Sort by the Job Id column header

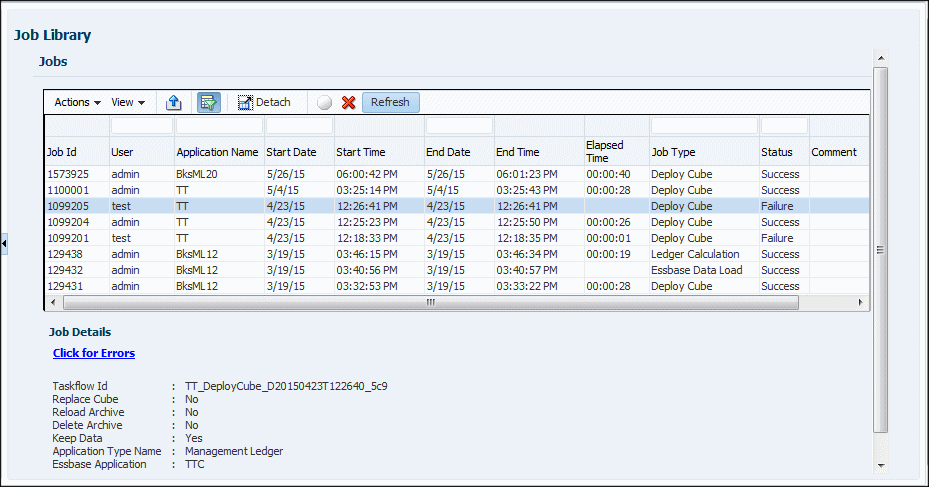coord(77,152)
